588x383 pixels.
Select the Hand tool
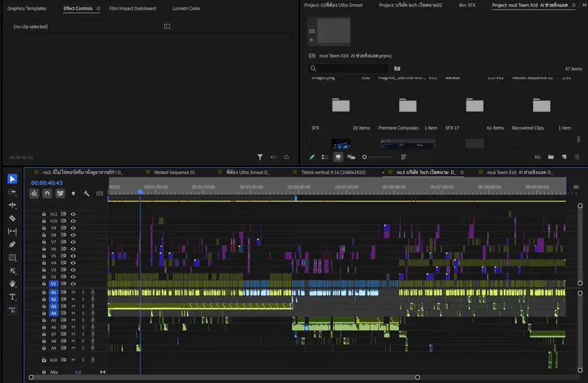click(x=12, y=284)
